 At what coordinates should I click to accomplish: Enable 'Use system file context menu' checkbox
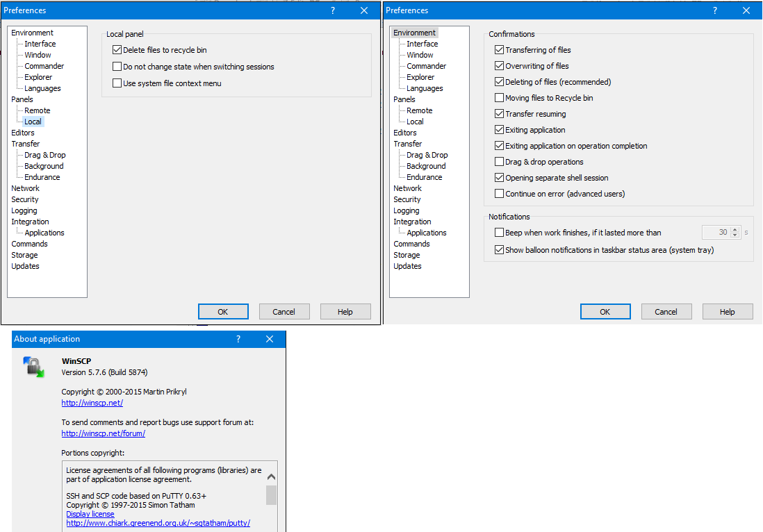(117, 83)
